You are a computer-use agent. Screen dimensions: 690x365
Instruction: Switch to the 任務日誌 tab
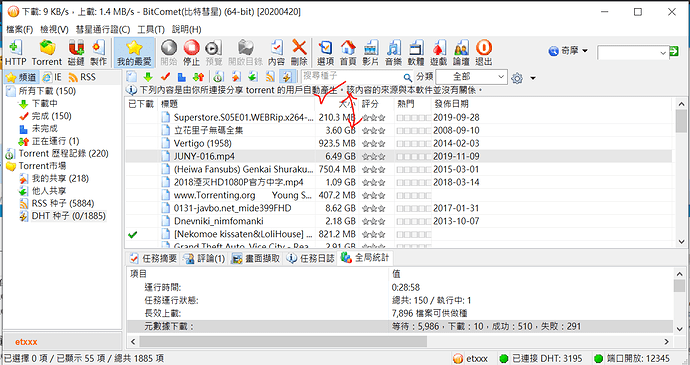click(x=311, y=258)
